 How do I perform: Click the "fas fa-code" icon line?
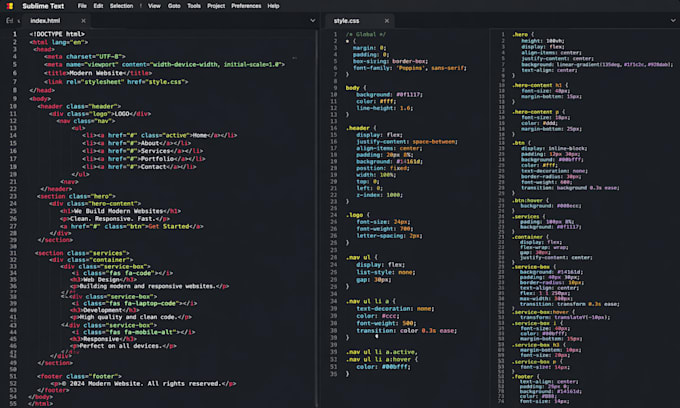tap(122, 273)
